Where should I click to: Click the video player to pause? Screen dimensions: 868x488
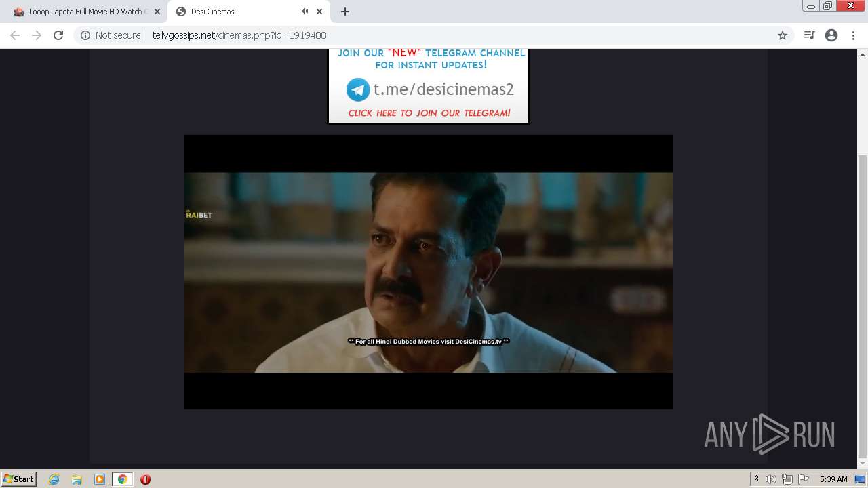[429, 272]
